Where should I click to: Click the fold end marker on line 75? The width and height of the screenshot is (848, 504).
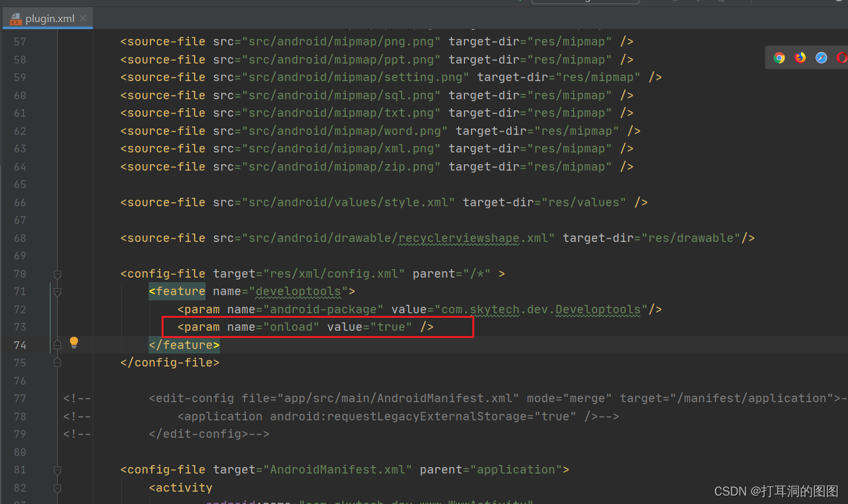coord(57,363)
